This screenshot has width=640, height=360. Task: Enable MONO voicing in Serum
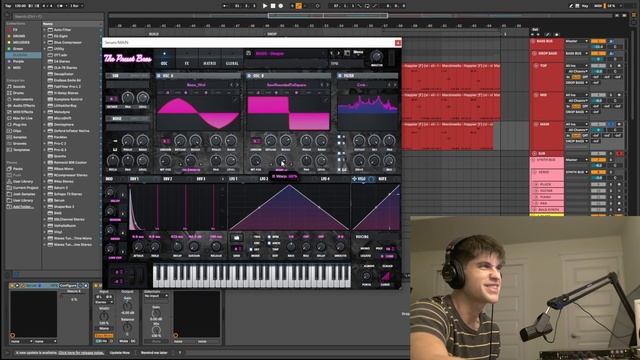(365, 248)
